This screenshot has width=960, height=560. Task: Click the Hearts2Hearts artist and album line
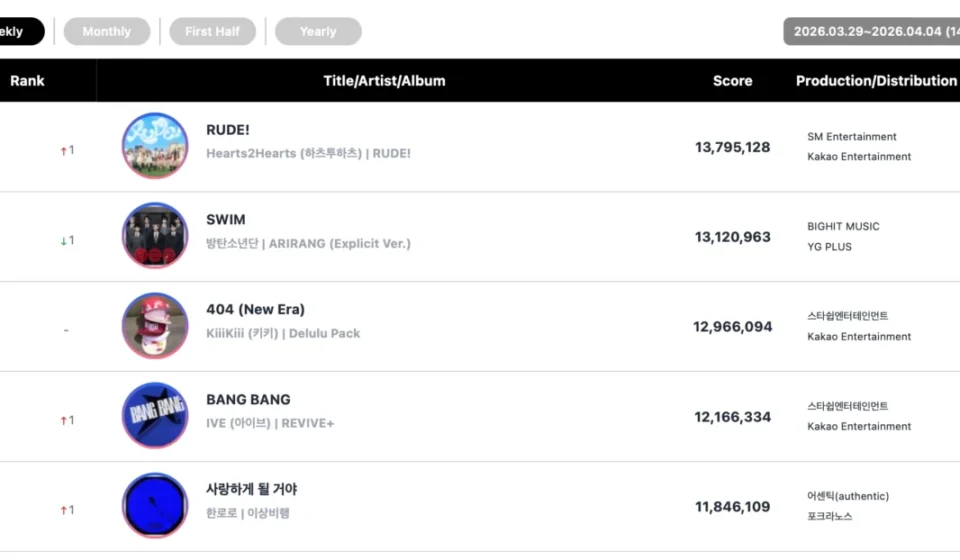(x=308, y=154)
